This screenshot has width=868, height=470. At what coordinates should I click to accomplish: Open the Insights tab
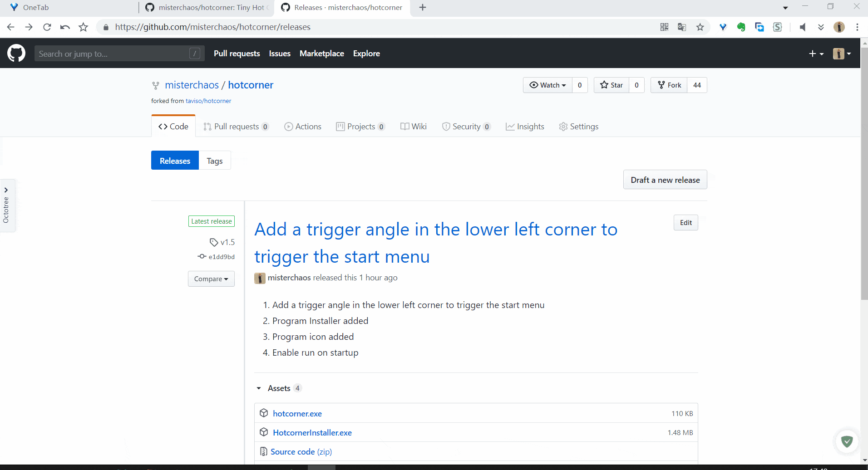pyautogui.click(x=525, y=127)
